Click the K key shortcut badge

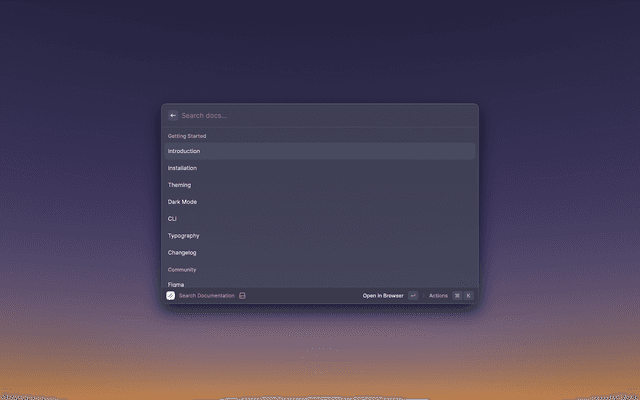pos(468,296)
